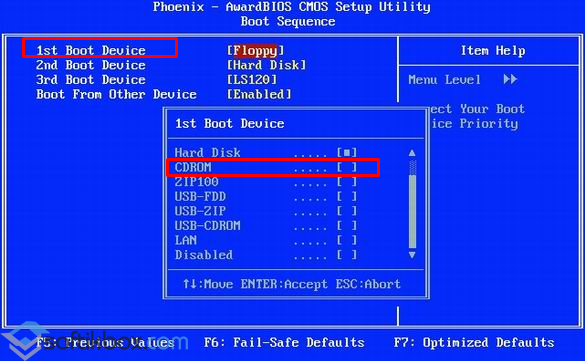Click the Boot Priority help text
This screenshot has width=586, height=361.
click(478, 116)
